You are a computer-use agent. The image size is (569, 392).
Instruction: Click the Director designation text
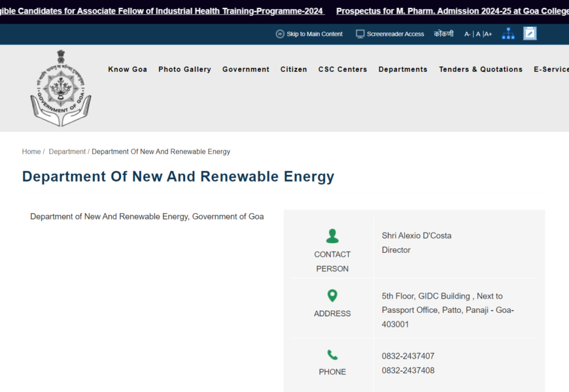(x=396, y=250)
